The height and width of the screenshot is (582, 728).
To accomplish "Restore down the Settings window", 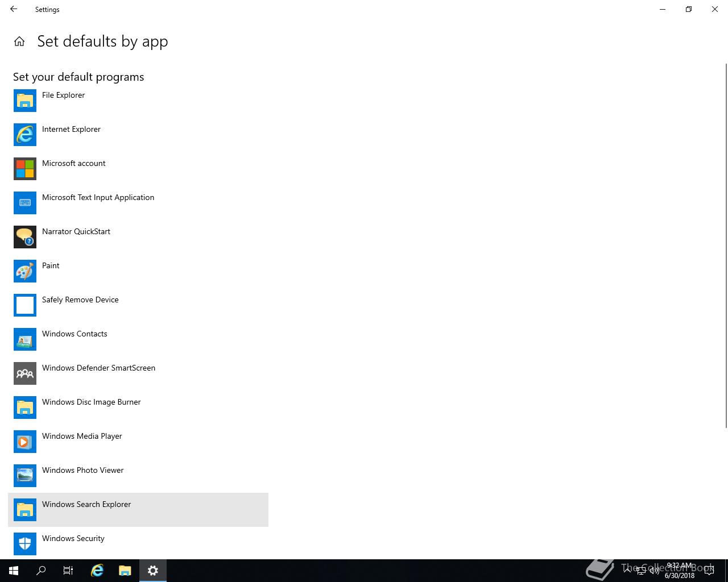I will (x=689, y=9).
